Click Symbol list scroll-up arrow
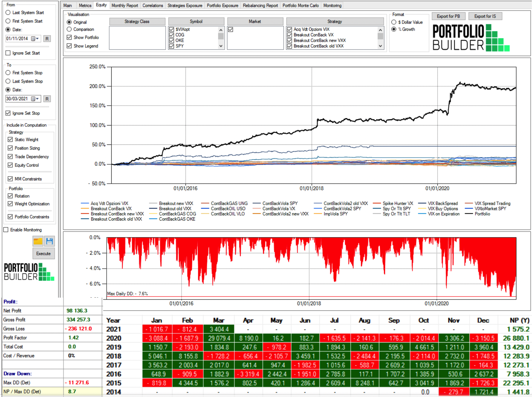This screenshot has width=532, height=397. 221,30
